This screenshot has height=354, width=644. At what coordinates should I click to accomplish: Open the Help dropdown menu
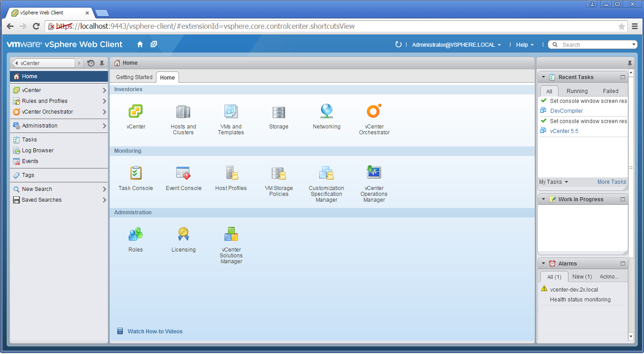click(525, 45)
